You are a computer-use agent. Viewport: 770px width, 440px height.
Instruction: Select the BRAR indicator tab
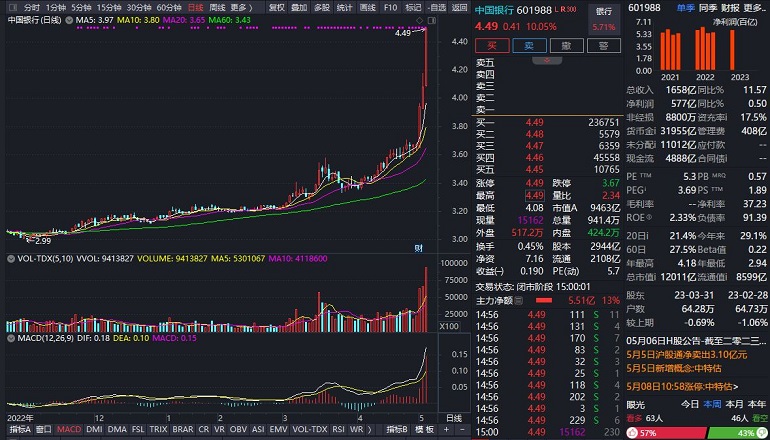[x=183, y=429]
